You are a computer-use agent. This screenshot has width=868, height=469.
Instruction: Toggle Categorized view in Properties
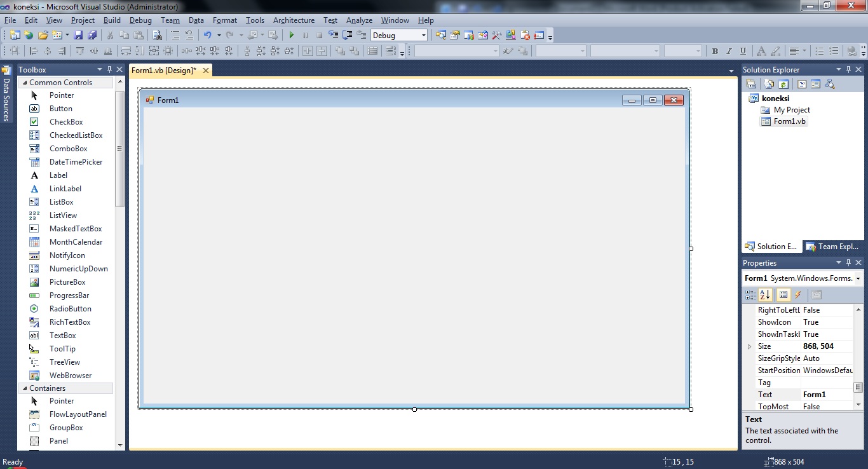750,295
